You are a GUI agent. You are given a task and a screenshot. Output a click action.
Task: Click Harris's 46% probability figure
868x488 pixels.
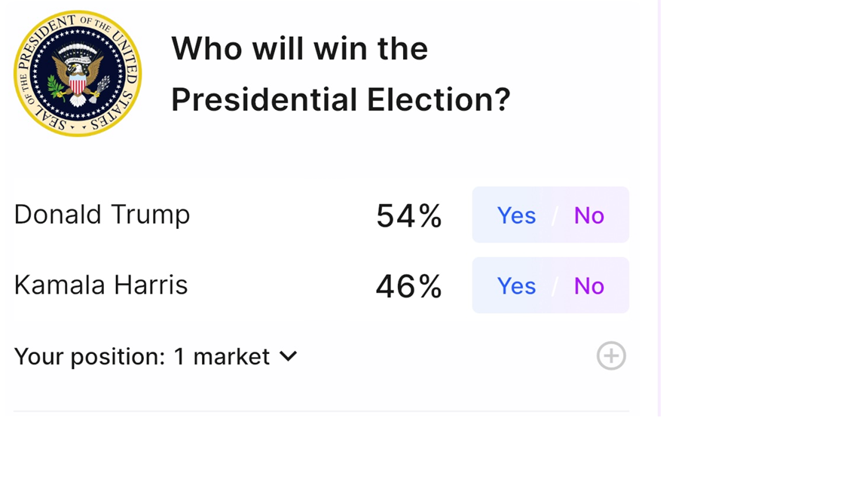[x=408, y=287]
